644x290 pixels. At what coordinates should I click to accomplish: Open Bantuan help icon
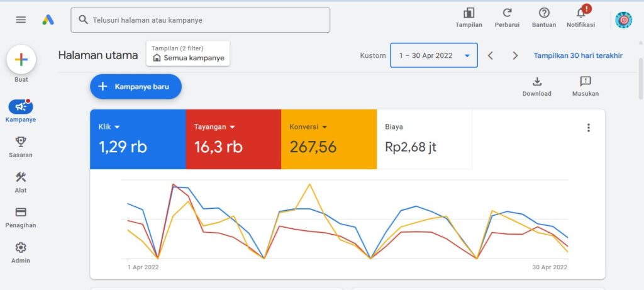coord(544,13)
